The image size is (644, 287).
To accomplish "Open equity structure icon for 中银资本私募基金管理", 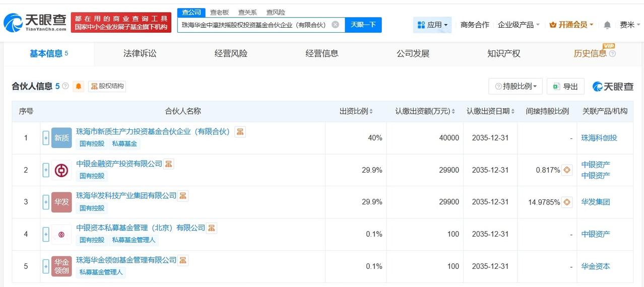I will 212,228.
